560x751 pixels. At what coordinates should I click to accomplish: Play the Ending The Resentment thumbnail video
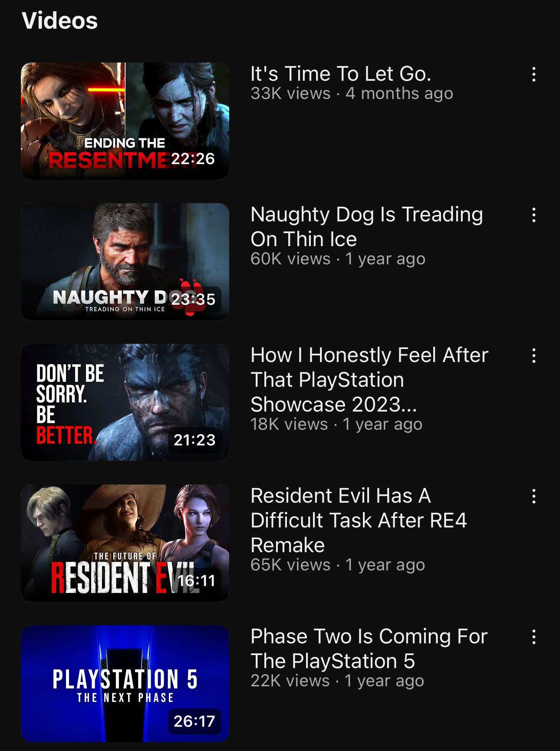click(x=125, y=121)
